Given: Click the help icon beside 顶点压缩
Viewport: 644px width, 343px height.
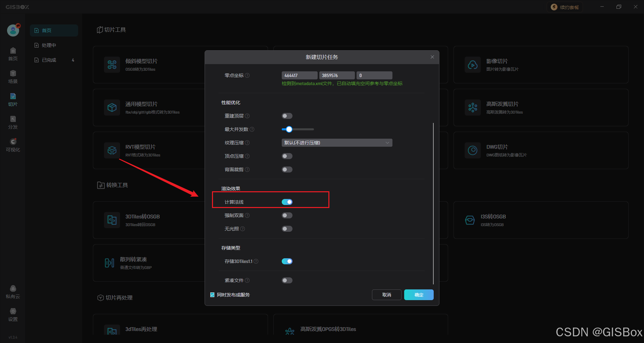Looking at the screenshot, I should pyautogui.click(x=247, y=156).
